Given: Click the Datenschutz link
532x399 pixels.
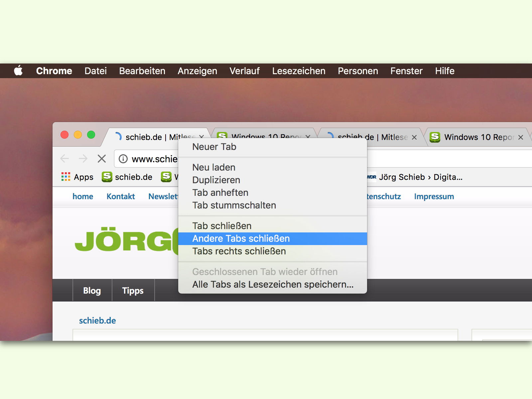Looking at the screenshot, I should pos(384,197).
